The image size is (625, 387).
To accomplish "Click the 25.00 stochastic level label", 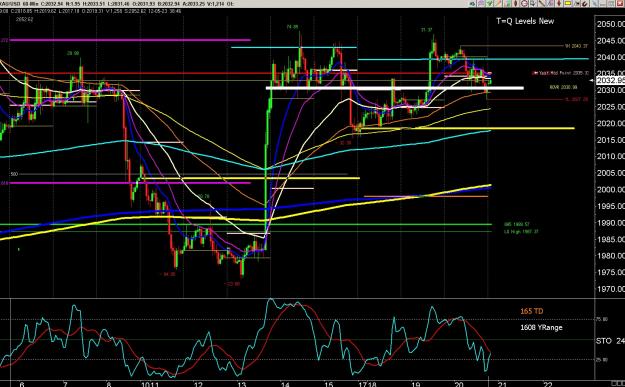I will (602, 359).
